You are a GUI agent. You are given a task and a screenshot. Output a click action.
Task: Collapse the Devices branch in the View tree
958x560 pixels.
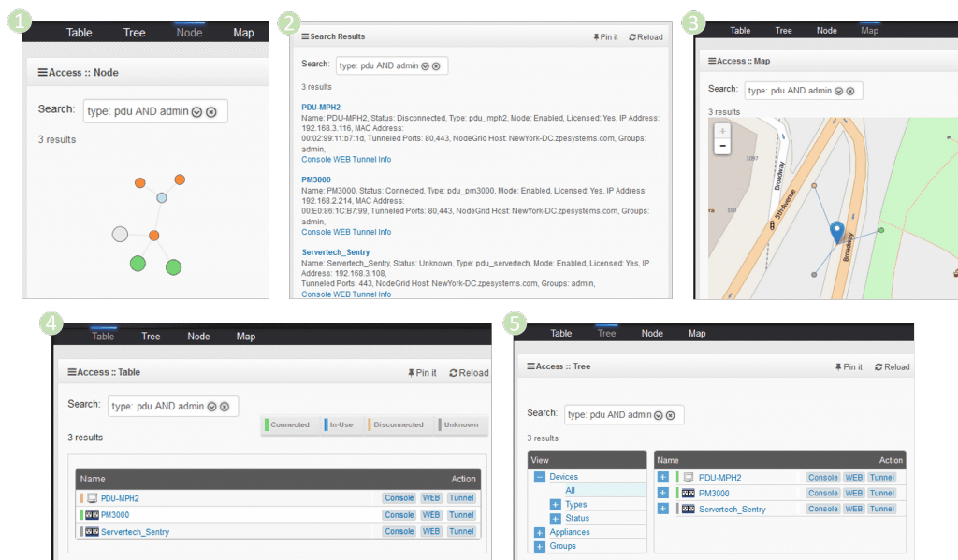click(x=539, y=477)
